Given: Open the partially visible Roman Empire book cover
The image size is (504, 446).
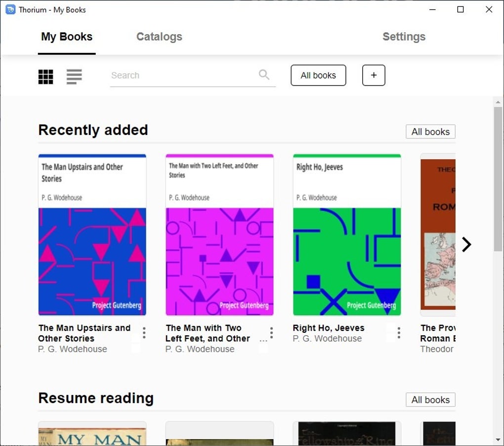Looking at the screenshot, I should tap(438, 235).
